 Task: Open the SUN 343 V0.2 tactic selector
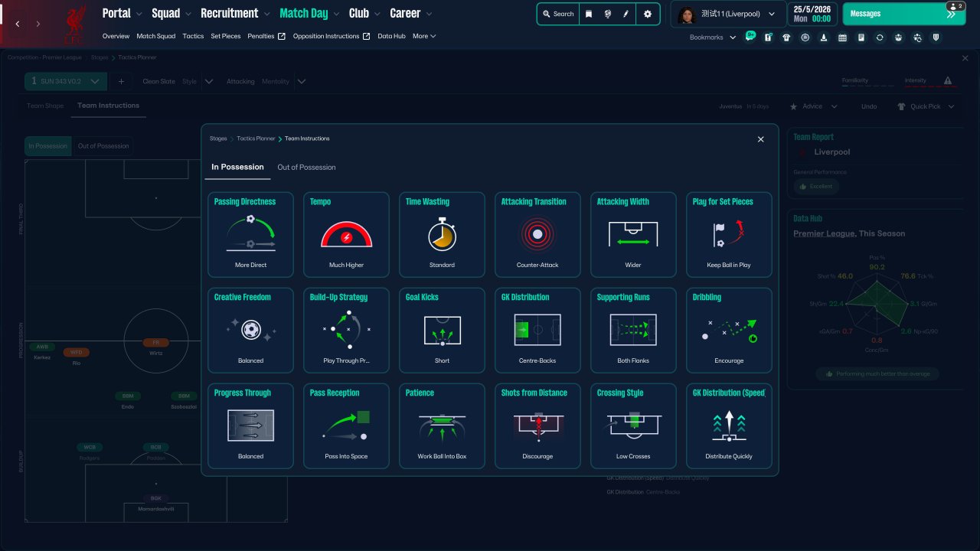click(x=66, y=81)
